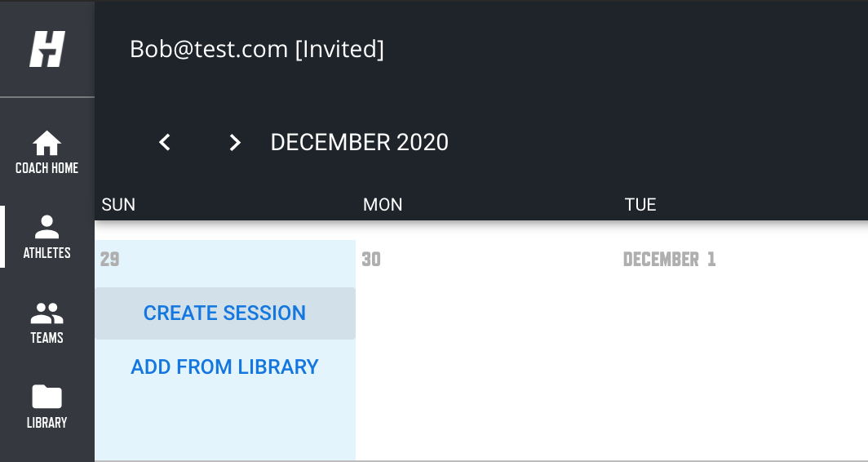Screen dimensions: 868x462
Task: Click ADD FROM LIBRARY on Sunday 29
Action: [225, 366]
